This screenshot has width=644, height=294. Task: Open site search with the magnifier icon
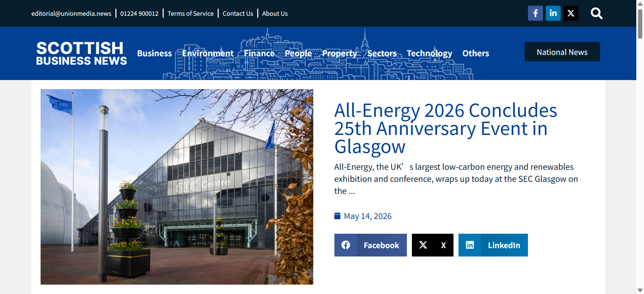click(x=596, y=13)
